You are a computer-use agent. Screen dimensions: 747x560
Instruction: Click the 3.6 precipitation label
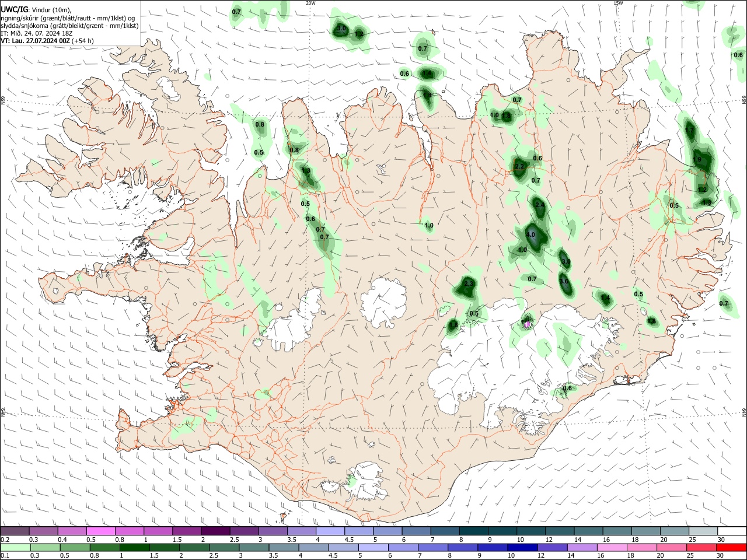(x=564, y=281)
